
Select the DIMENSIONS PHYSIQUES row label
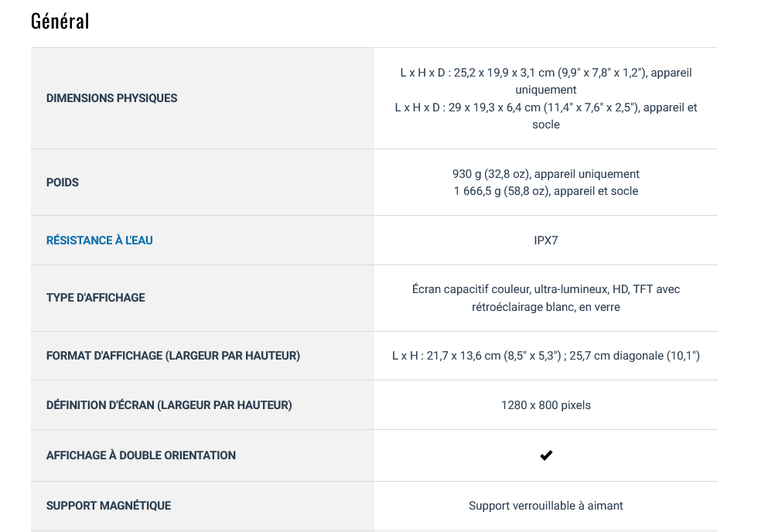tap(111, 98)
